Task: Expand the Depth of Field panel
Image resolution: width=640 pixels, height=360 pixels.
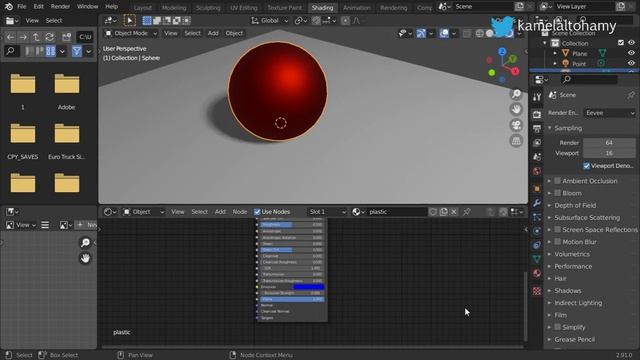Action: tap(550, 205)
